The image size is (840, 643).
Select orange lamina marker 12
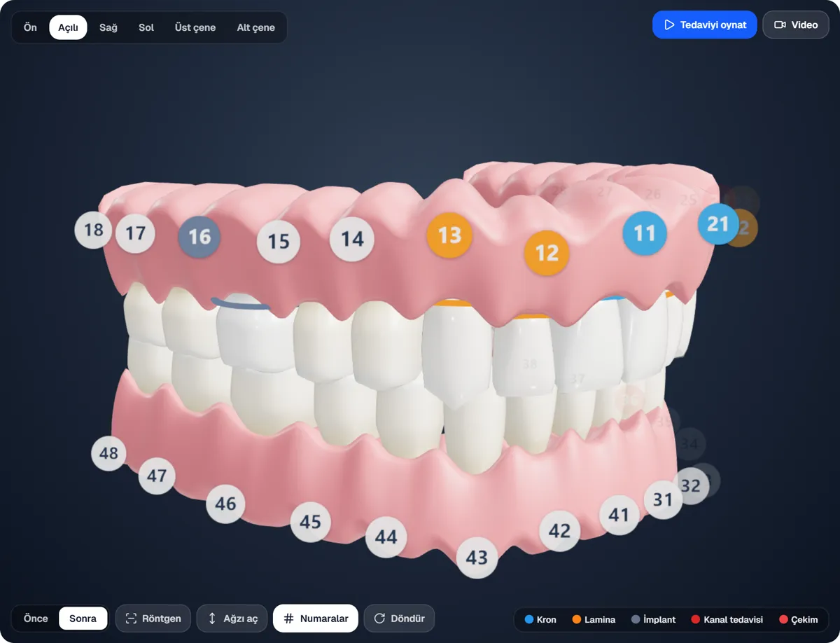point(547,252)
